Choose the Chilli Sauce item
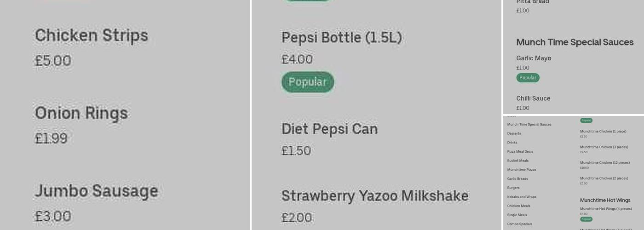 pyautogui.click(x=533, y=98)
